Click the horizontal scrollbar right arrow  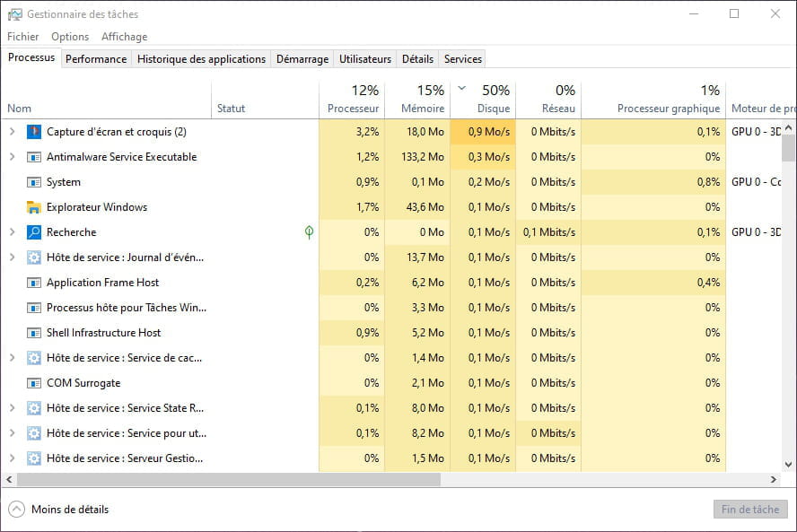pos(774,479)
